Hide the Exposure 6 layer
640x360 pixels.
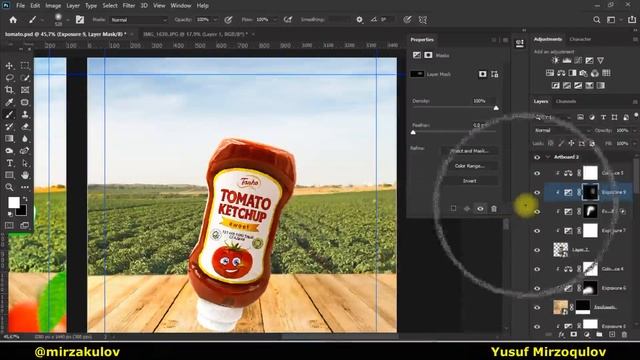coord(537,288)
